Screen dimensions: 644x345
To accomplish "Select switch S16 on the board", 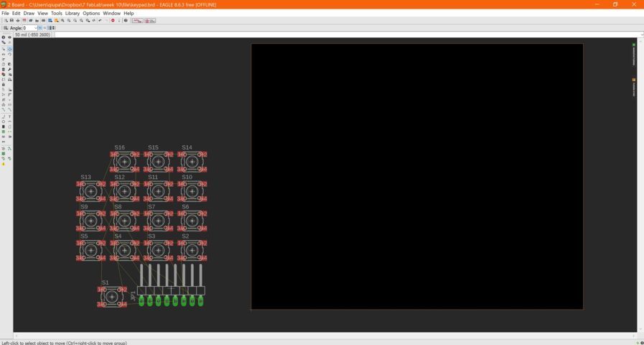I will 124,161.
